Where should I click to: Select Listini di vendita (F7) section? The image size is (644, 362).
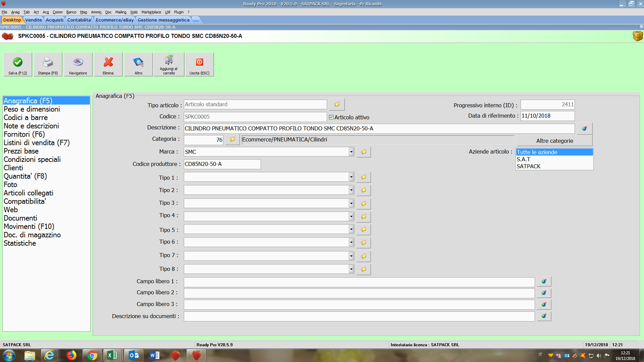click(37, 143)
